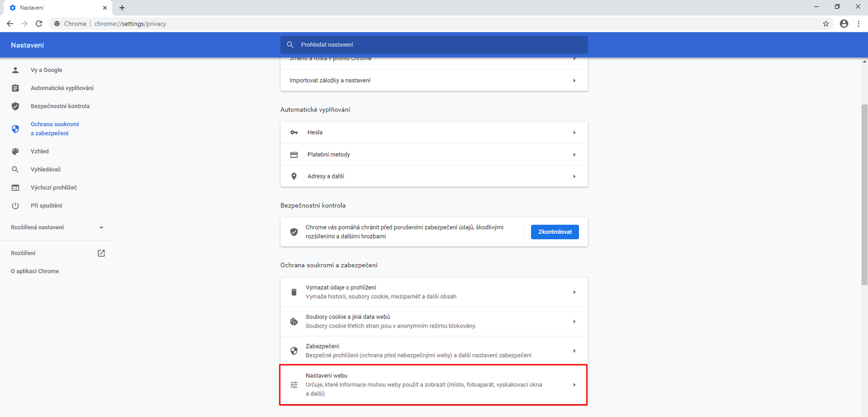Reload the page with the refresh icon
This screenshot has height=417, width=868.
point(39,24)
